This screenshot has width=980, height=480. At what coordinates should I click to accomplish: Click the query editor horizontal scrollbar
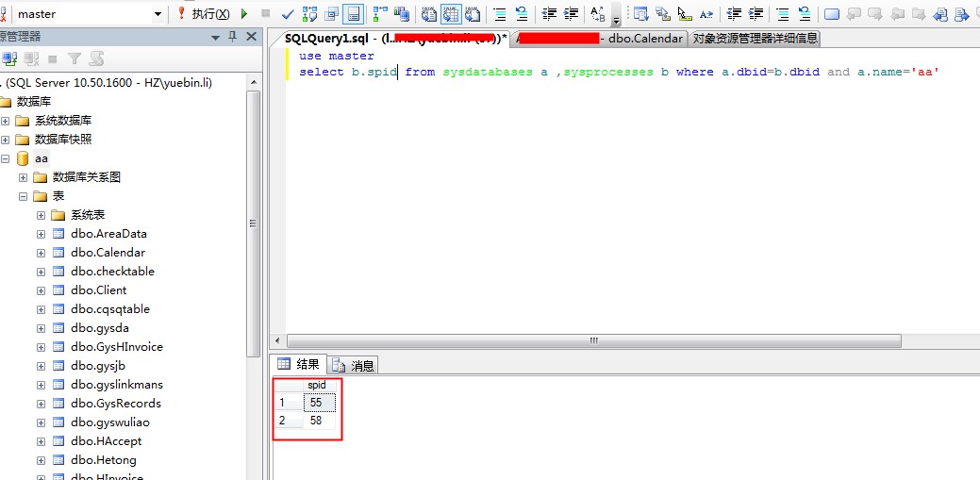click(x=594, y=340)
